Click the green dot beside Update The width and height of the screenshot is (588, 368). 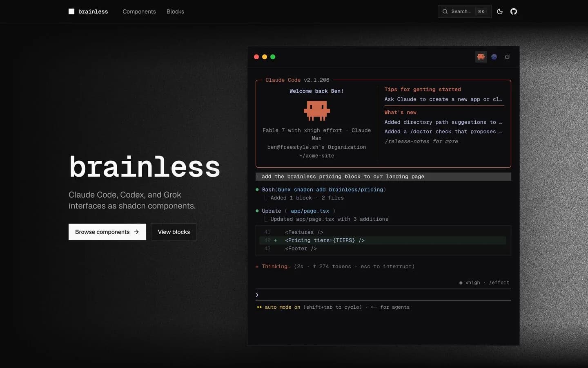[x=257, y=211]
